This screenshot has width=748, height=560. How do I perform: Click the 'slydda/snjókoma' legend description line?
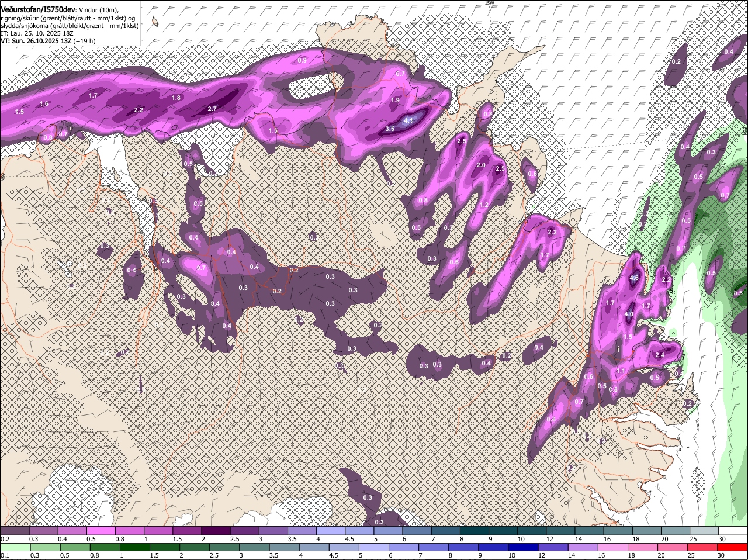click(70, 26)
